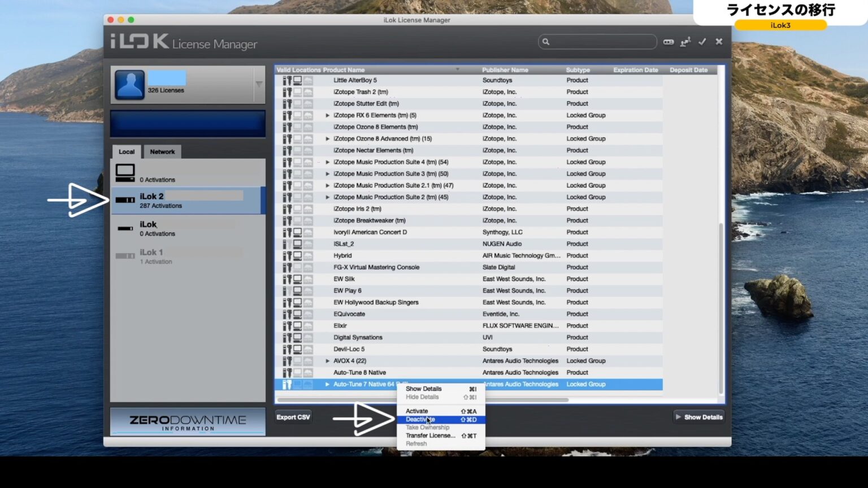Select the Digital Synsations row
868x488 pixels.
[468, 338]
